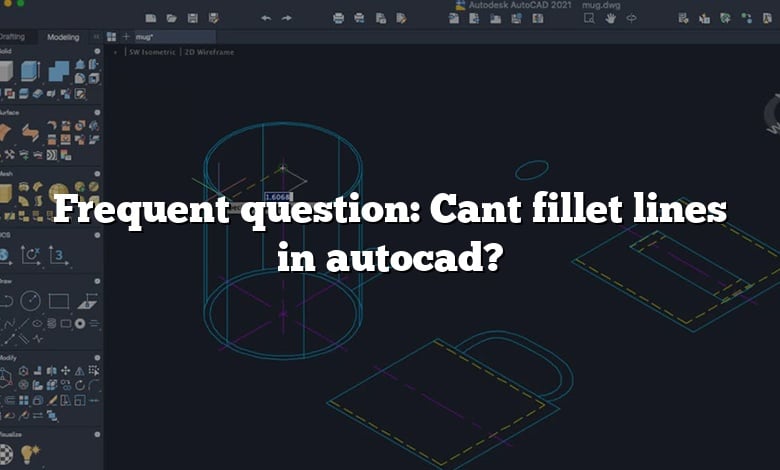Open the file tabs grid overview button
This screenshot has height=470, width=780.
111,37
